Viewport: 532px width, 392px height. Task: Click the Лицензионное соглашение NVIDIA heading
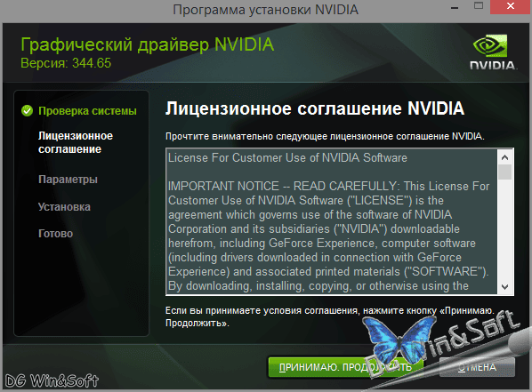tap(315, 108)
